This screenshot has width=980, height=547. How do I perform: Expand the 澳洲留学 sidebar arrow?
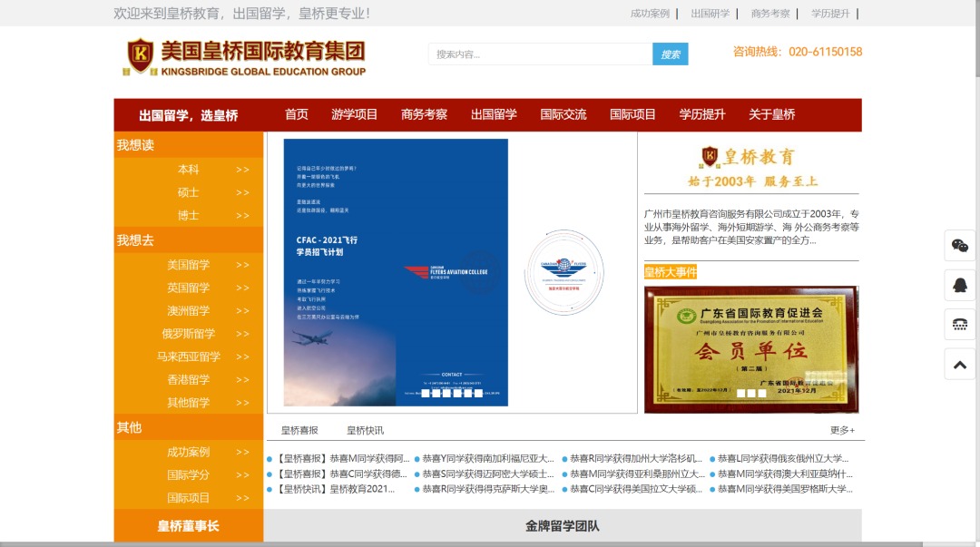pyautogui.click(x=242, y=311)
